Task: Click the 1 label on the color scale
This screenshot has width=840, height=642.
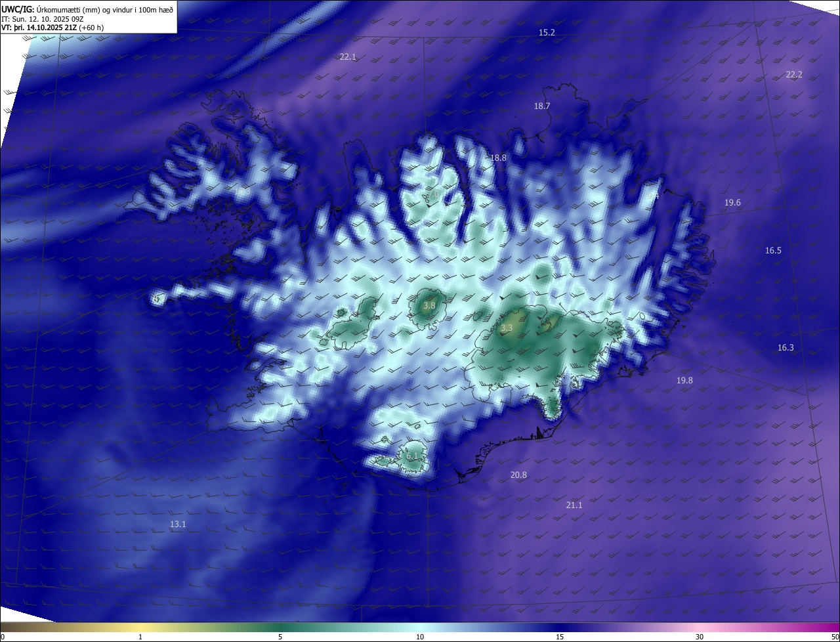Action: point(140,637)
